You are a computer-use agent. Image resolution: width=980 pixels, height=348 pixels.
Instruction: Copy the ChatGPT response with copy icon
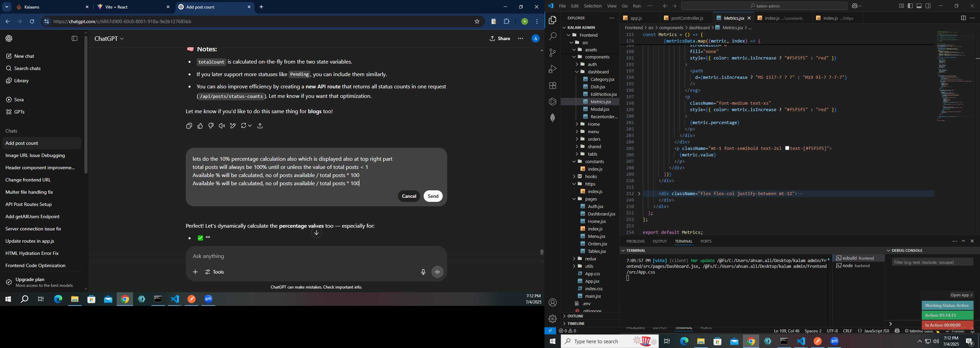[189, 126]
